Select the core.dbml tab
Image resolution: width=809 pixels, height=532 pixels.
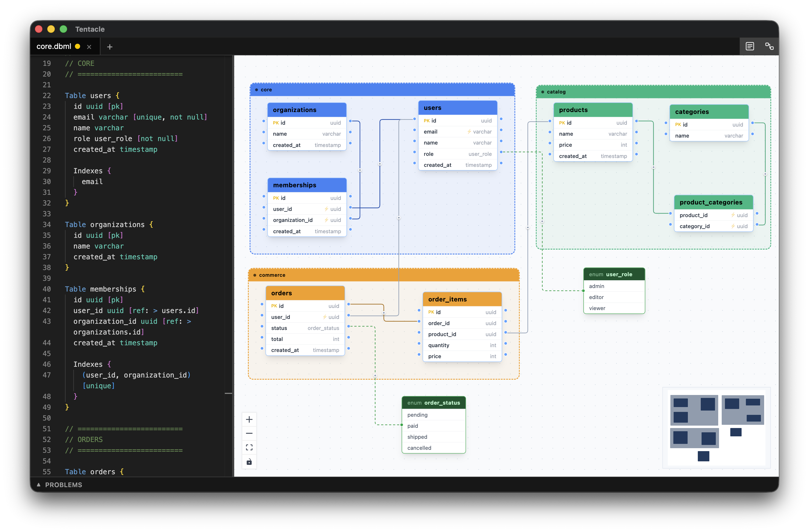[x=54, y=46]
